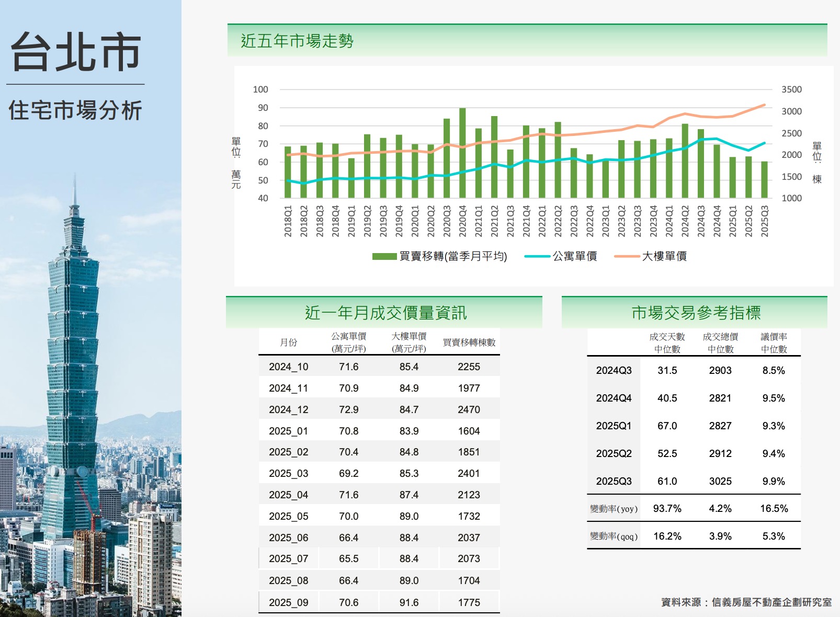840x617 pixels.
Task: Click the 台北市 title text
Action: (x=76, y=52)
